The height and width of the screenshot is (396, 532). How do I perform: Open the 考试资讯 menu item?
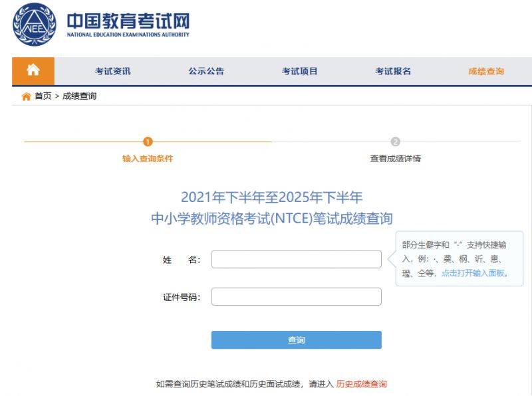pos(112,71)
